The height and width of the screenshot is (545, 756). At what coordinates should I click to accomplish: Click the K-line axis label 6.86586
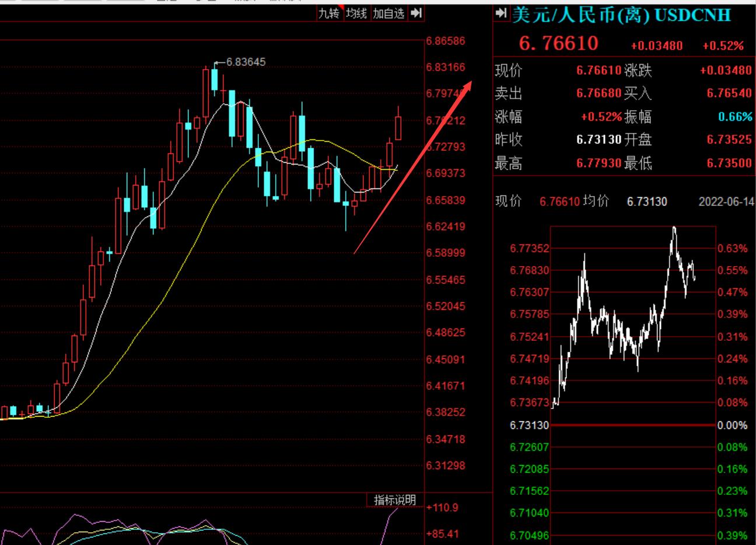coord(446,41)
